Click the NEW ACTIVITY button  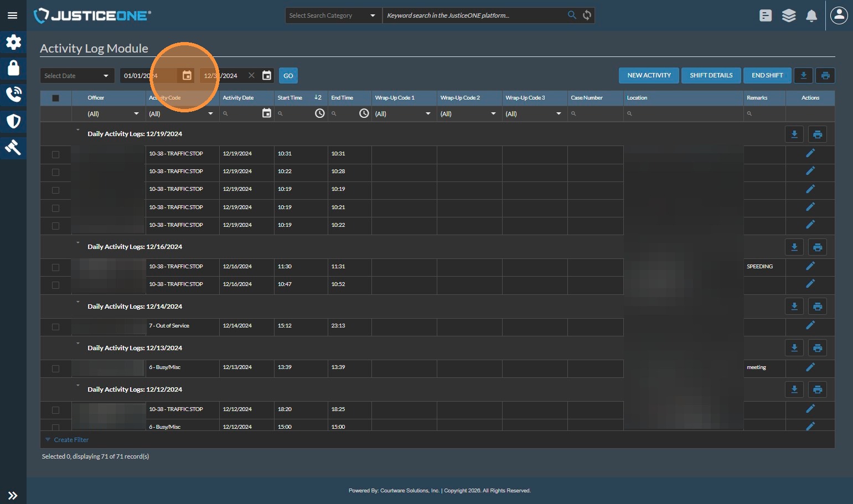click(x=649, y=76)
